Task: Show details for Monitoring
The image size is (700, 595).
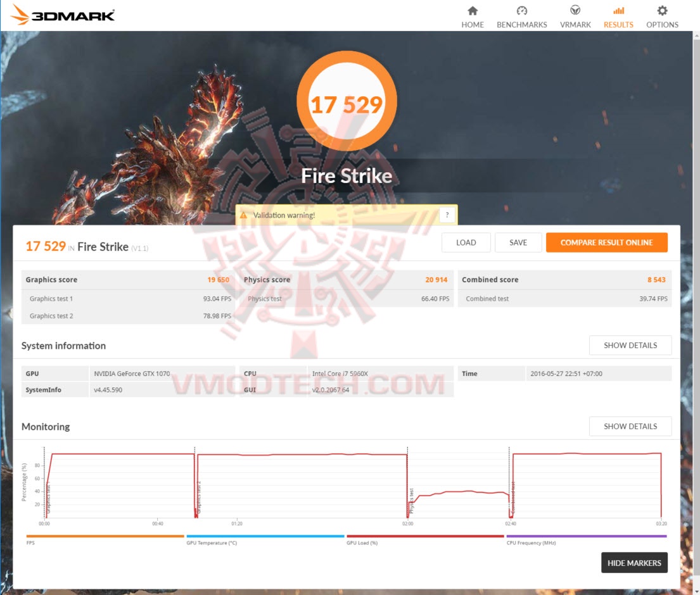Action: (x=630, y=427)
